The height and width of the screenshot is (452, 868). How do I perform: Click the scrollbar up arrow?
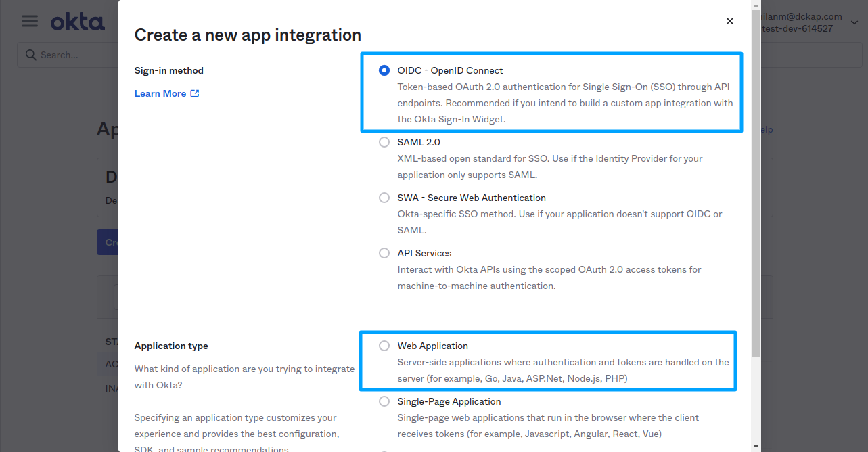tap(754, 5)
